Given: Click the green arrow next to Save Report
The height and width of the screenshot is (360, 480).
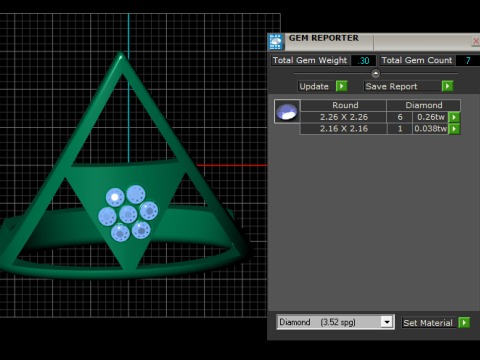Looking at the screenshot, I should [447, 86].
